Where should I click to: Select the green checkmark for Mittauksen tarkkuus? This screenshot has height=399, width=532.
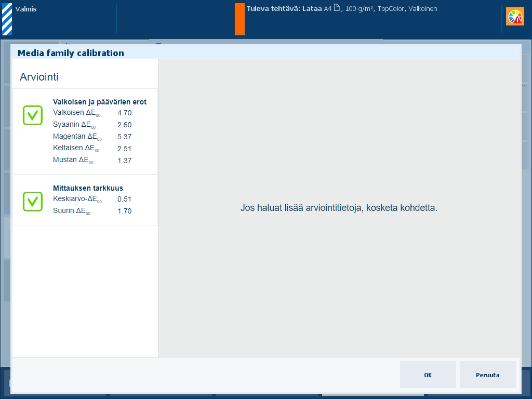[32, 202]
